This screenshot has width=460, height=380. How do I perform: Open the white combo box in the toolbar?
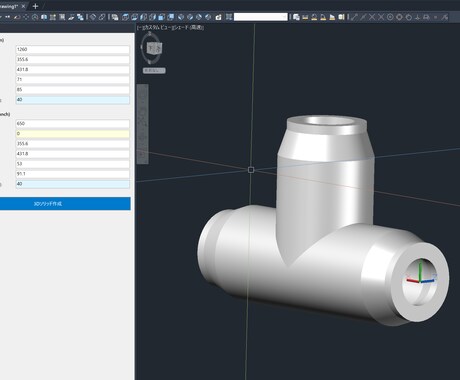click(x=261, y=17)
